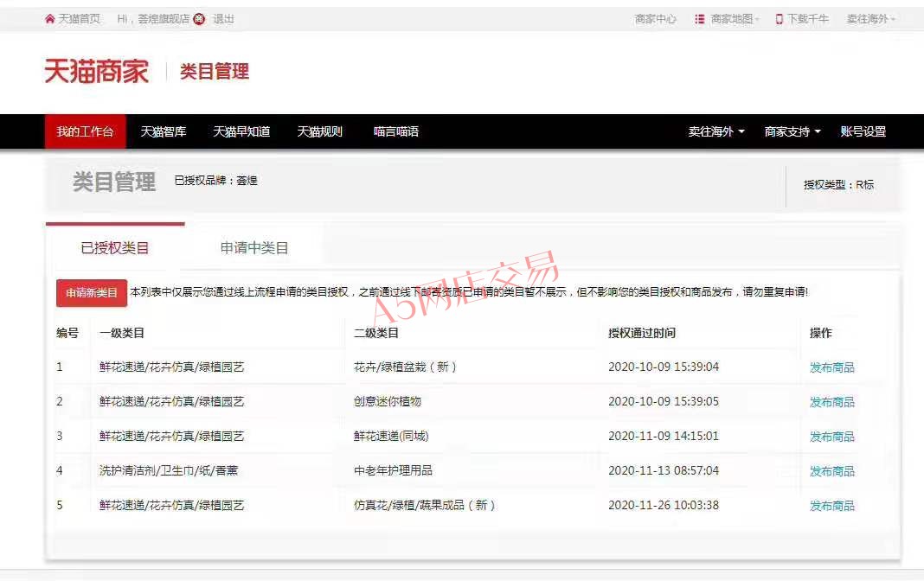
Task: Click 发布商品 for 创意迷你植物
Action: pos(832,402)
